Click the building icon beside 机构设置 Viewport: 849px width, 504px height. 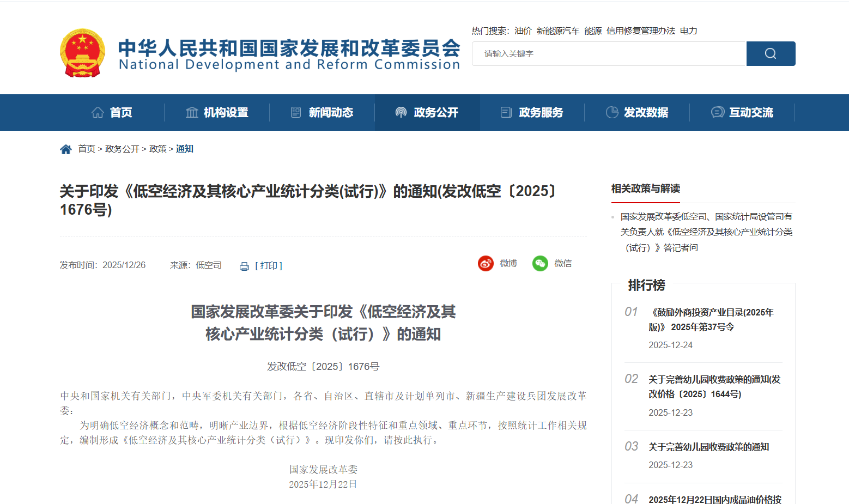[x=191, y=112]
